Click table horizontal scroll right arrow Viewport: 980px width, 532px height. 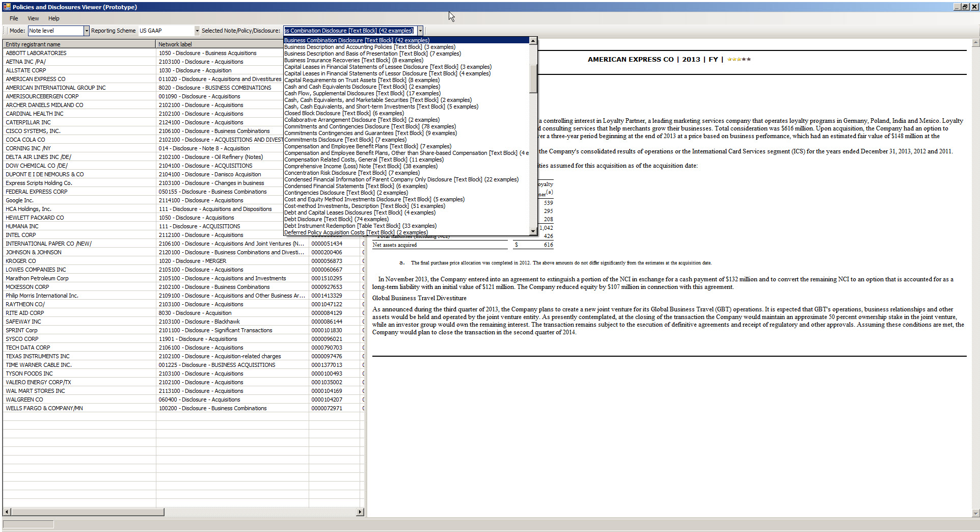360,512
